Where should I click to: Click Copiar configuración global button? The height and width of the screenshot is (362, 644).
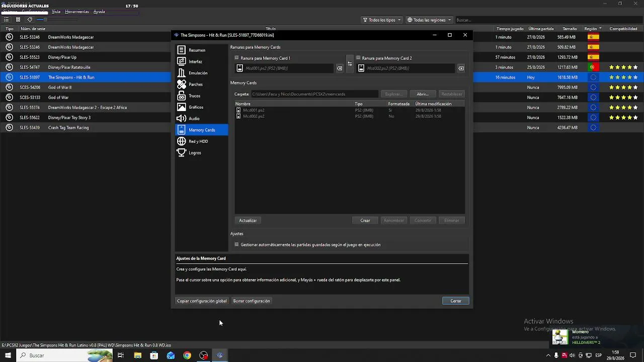202,301
